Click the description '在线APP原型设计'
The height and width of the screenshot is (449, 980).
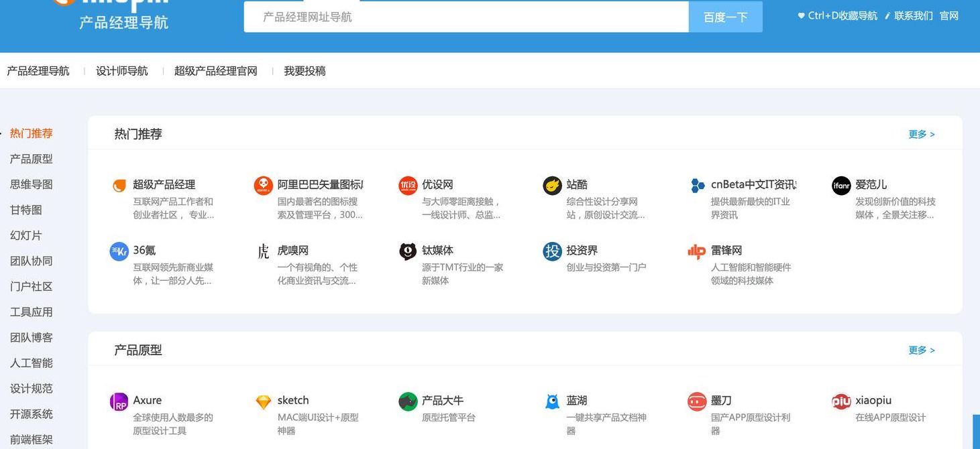891,417
